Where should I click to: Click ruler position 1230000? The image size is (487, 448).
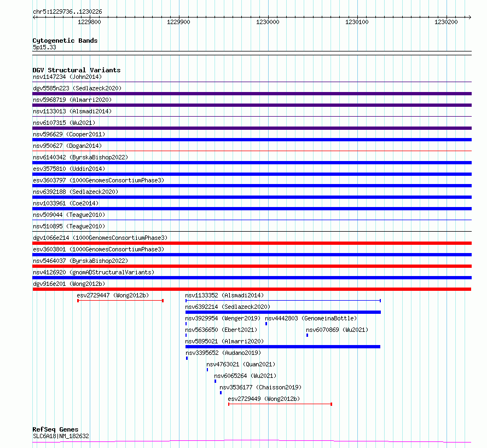[268, 22]
